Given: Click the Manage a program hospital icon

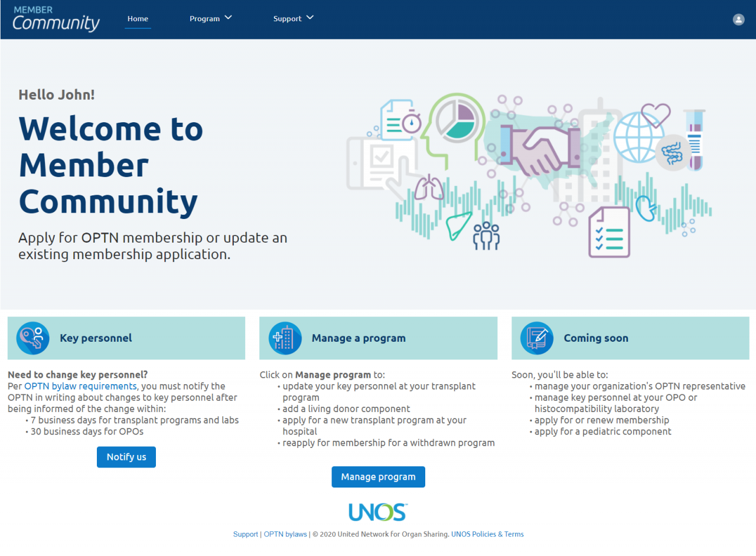Looking at the screenshot, I should coord(285,338).
